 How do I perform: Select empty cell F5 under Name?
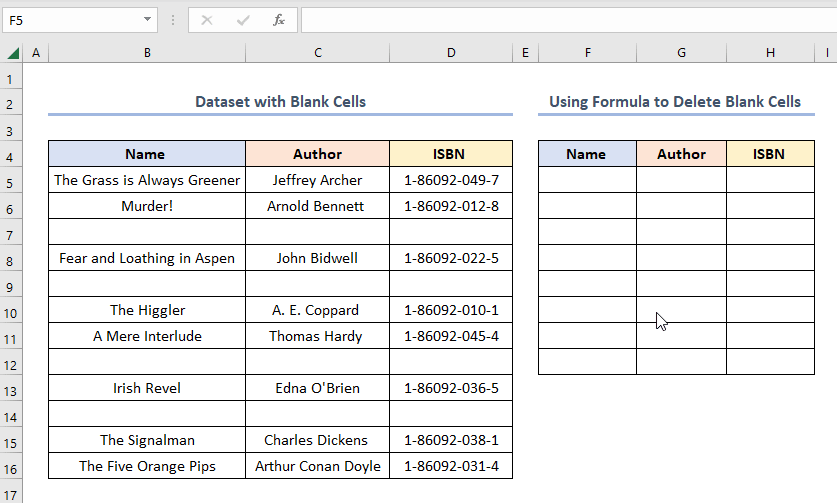[x=587, y=180]
